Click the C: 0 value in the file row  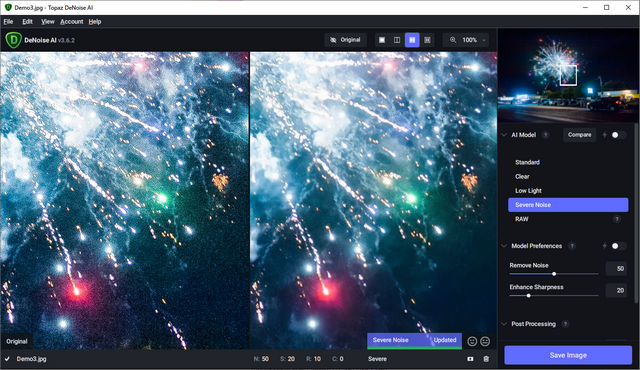click(x=338, y=359)
